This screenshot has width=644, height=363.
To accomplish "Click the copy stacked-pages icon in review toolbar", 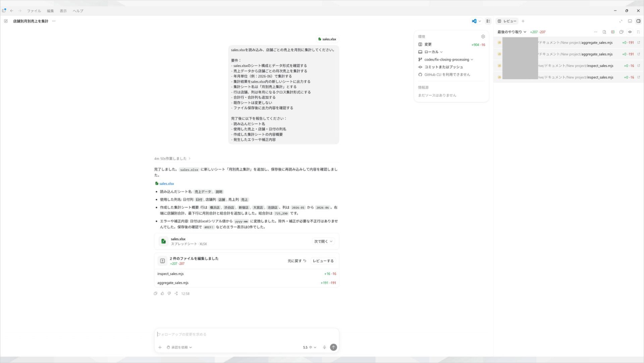I will (621, 32).
